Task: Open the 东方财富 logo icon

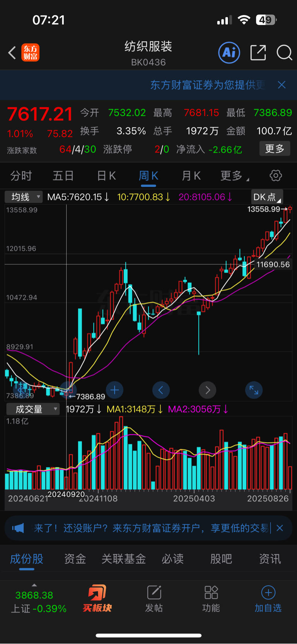Action: click(x=31, y=53)
